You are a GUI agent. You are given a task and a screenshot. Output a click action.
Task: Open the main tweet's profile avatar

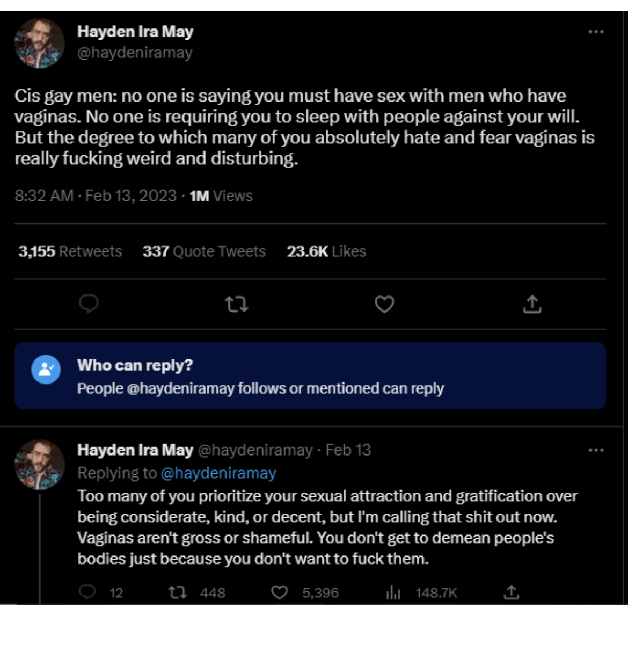tap(40, 43)
